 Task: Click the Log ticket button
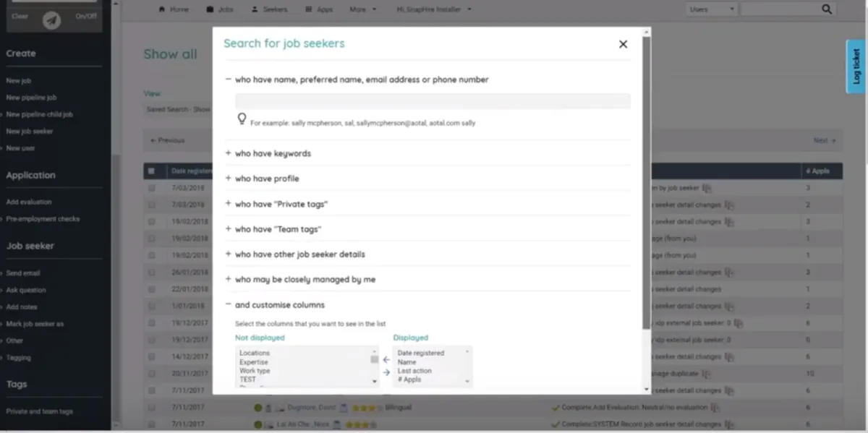(x=856, y=67)
